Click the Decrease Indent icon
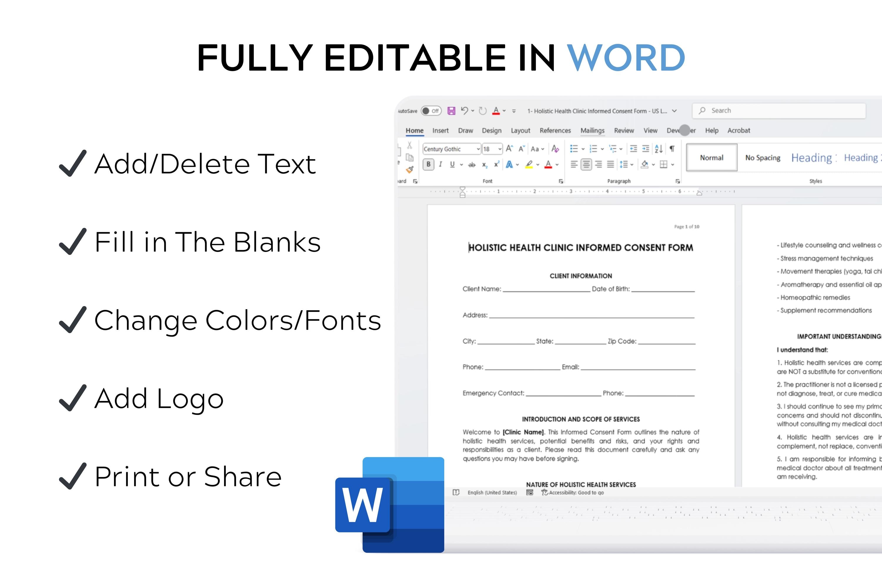This screenshot has height=588, width=882. pos(633,149)
